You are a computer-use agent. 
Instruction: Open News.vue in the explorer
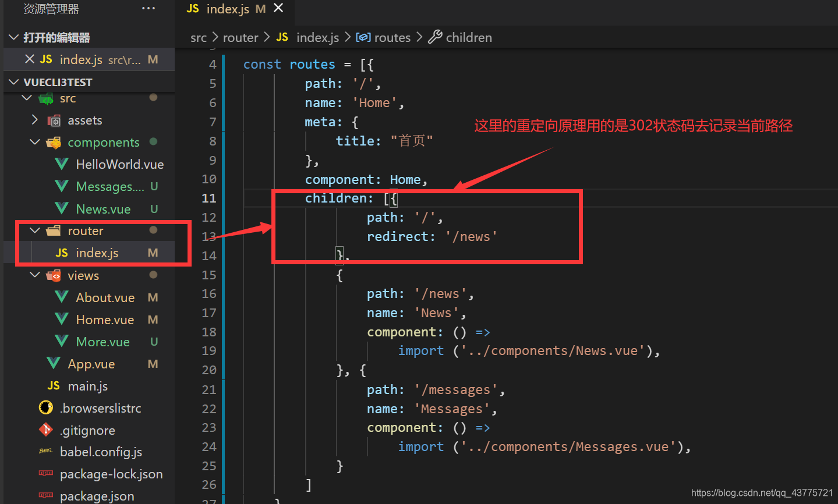click(103, 208)
